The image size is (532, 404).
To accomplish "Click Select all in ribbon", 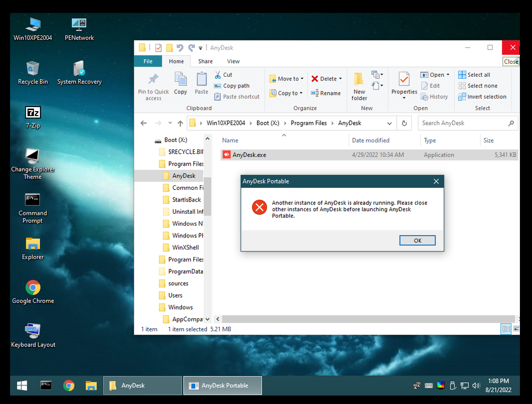I will pos(474,75).
